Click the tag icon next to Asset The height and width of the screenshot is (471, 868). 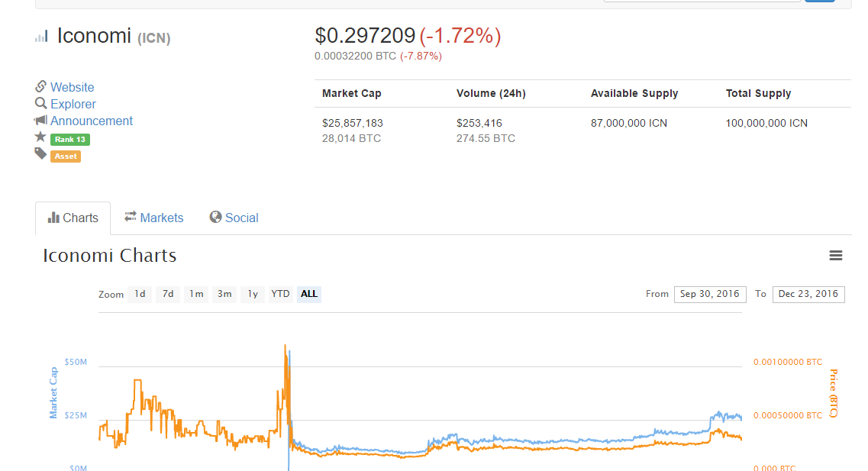pyautogui.click(x=40, y=153)
